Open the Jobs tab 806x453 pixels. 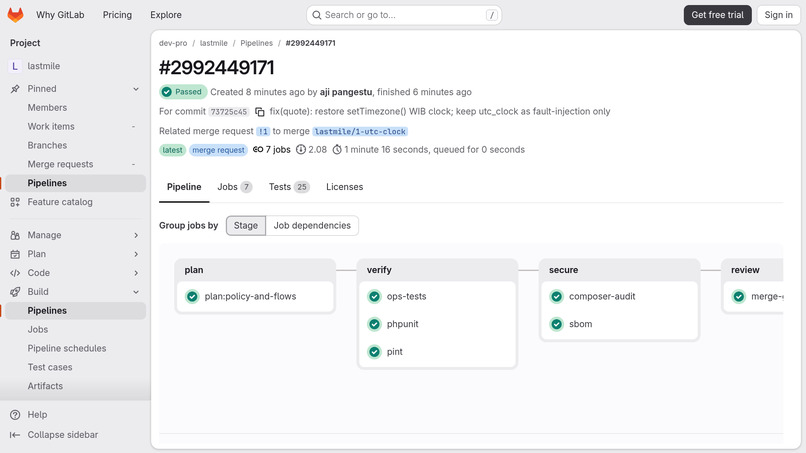point(234,187)
